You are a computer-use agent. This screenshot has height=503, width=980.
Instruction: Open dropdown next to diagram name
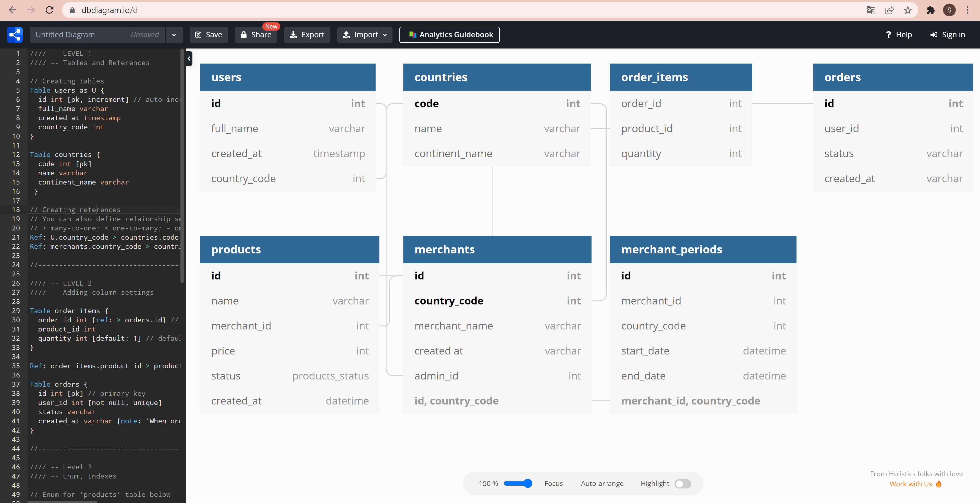174,35
